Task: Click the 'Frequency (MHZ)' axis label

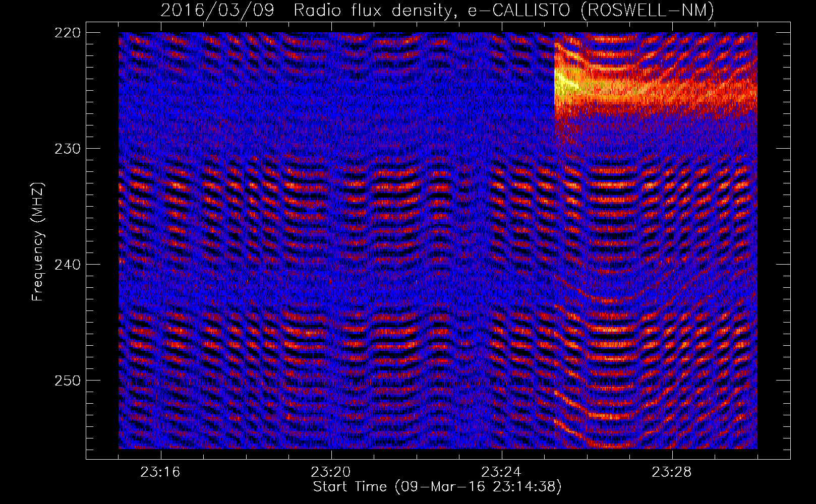Action: tap(37, 241)
